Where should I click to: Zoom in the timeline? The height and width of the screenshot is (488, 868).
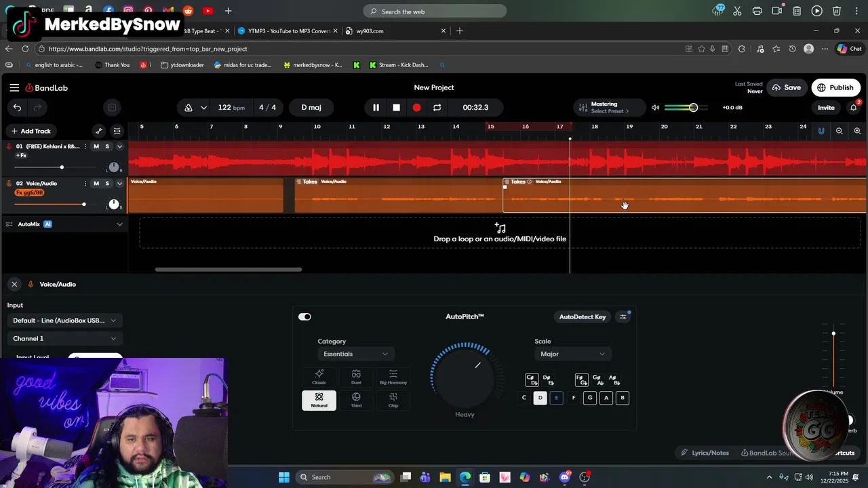(857, 131)
